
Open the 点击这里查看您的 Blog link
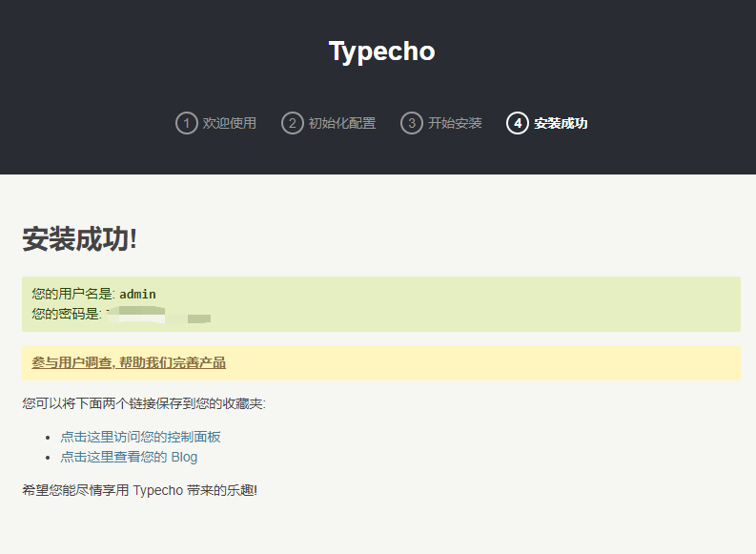coord(129,457)
